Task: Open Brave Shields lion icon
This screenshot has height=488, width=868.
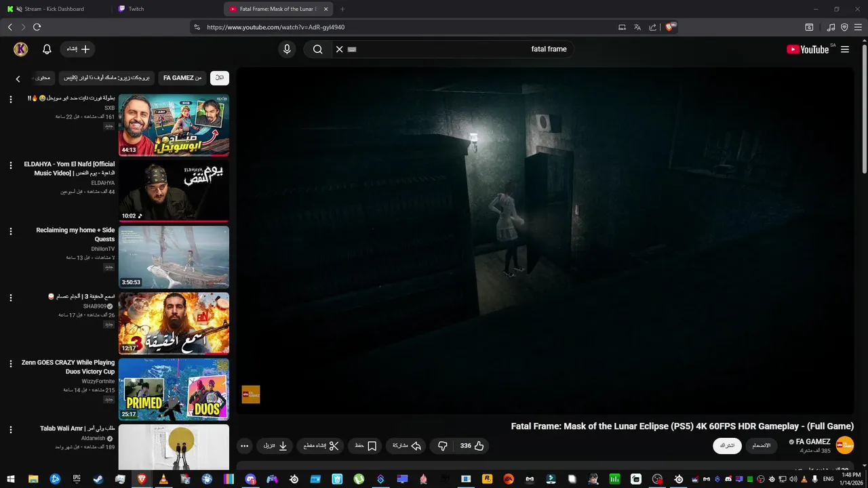Action: pyautogui.click(x=670, y=27)
